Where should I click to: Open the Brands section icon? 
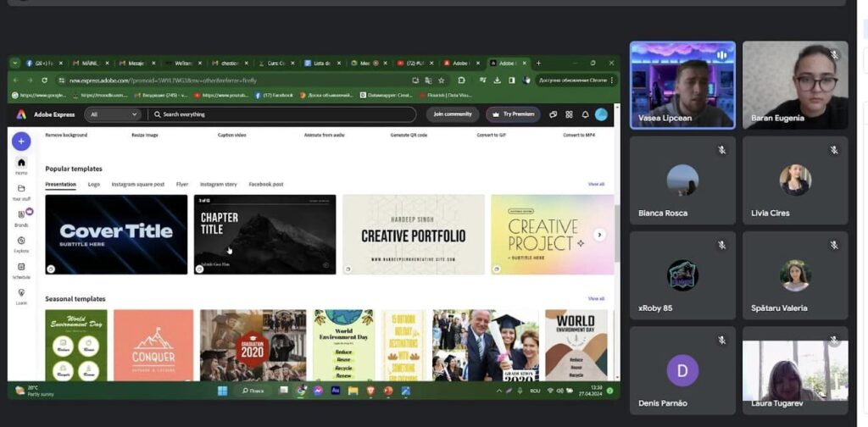click(21, 218)
